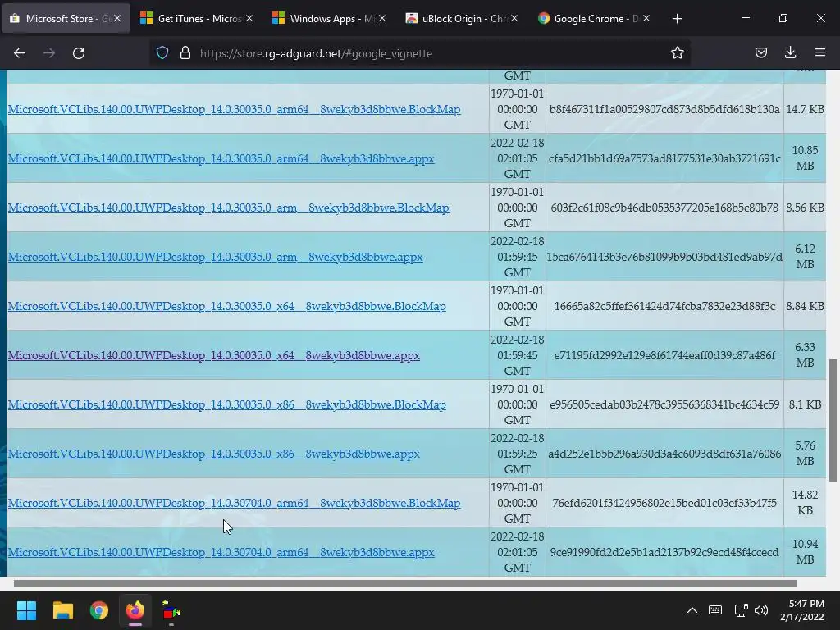Download VCLibs 14.0.30035.0 x86 appx file
Image resolution: width=840 pixels, height=630 pixels.
[x=214, y=454]
